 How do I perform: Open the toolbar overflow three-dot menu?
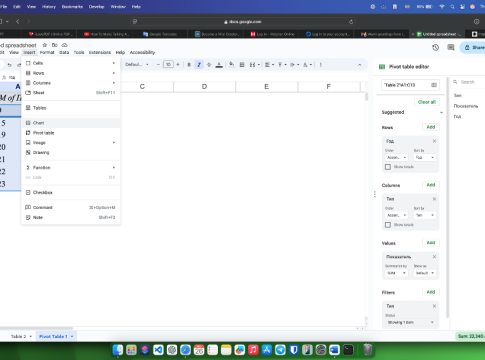point(321,65)
